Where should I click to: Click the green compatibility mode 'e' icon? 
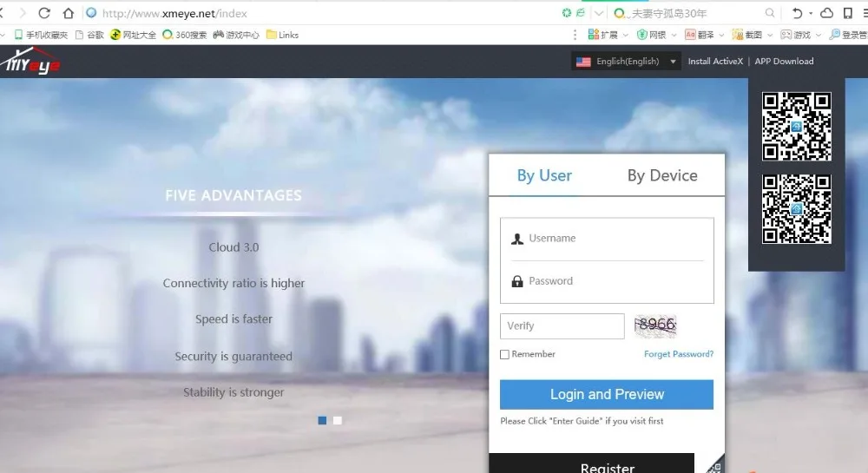pyautogui.click(x=580, y=13)
